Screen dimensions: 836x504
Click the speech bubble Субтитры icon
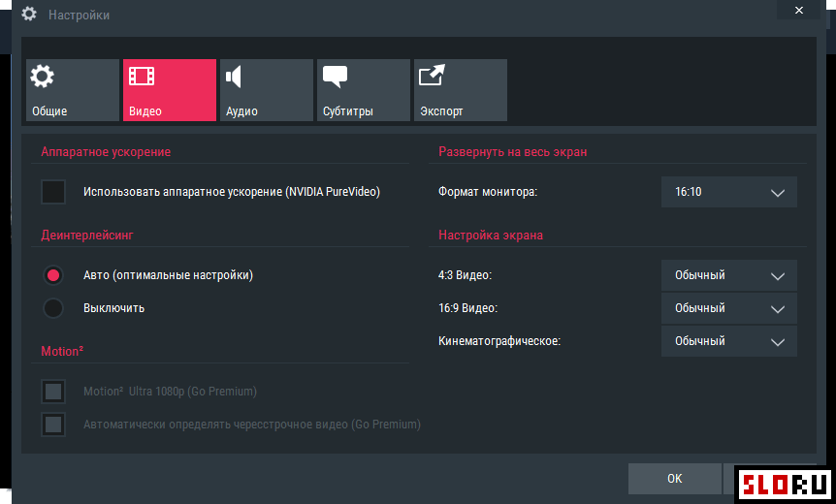[x=335, y=77]
